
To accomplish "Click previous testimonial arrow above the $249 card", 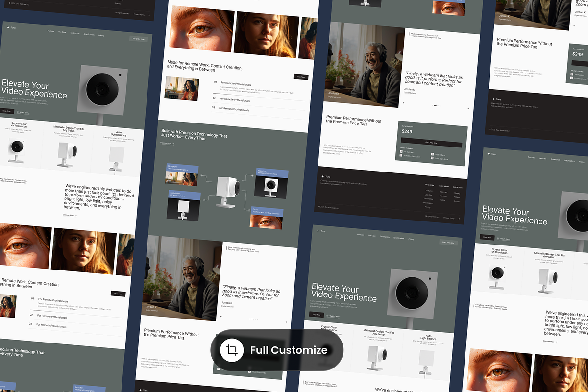I will point(403,103).
